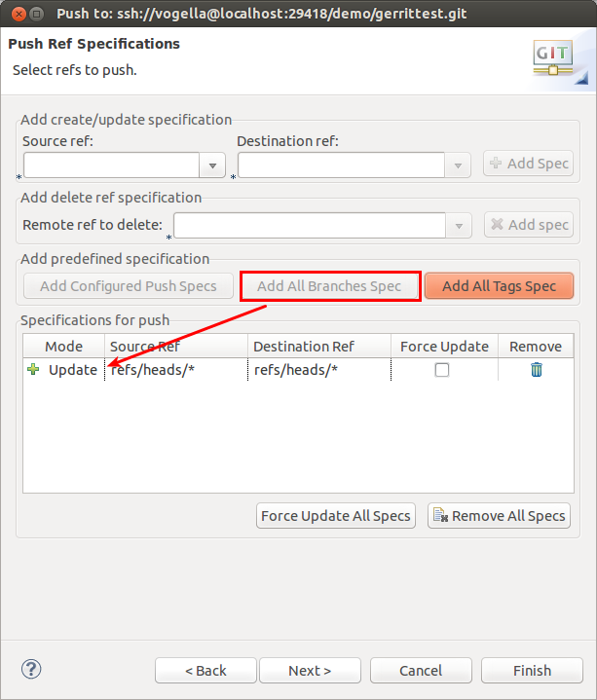Close the Push dialog window
Screen dimensions: 597x700
[x=19, y=15]
